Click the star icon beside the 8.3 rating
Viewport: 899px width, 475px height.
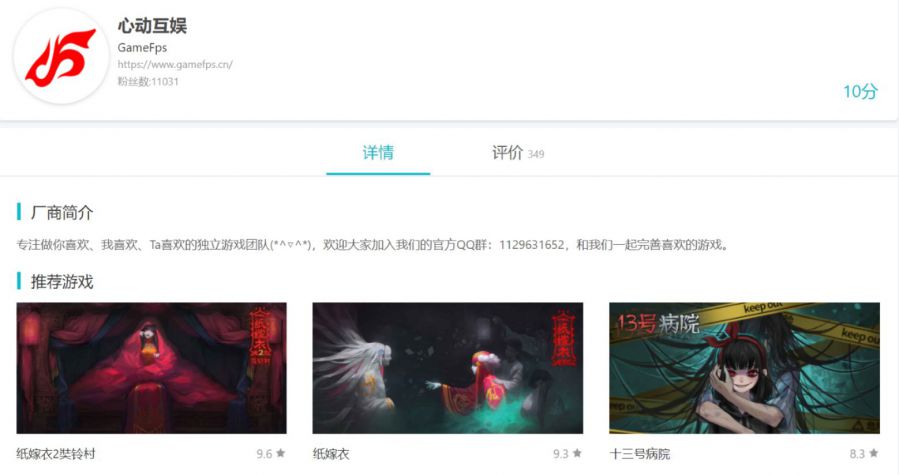point(873,453)
